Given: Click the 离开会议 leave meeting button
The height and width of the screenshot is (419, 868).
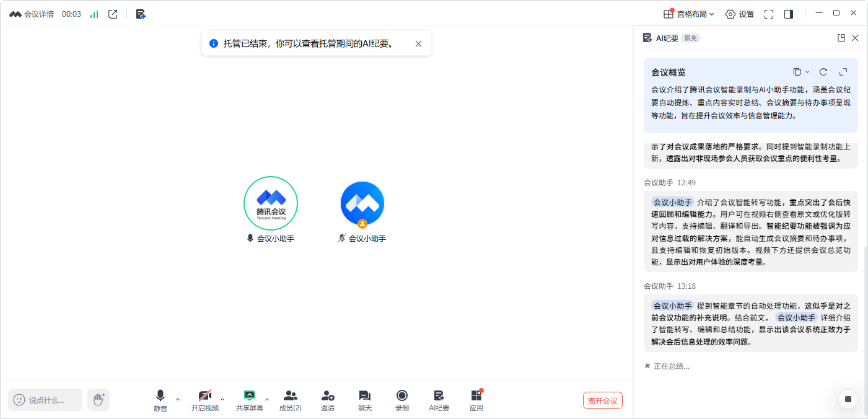Looking at the screenshot, I should point(602,400).
